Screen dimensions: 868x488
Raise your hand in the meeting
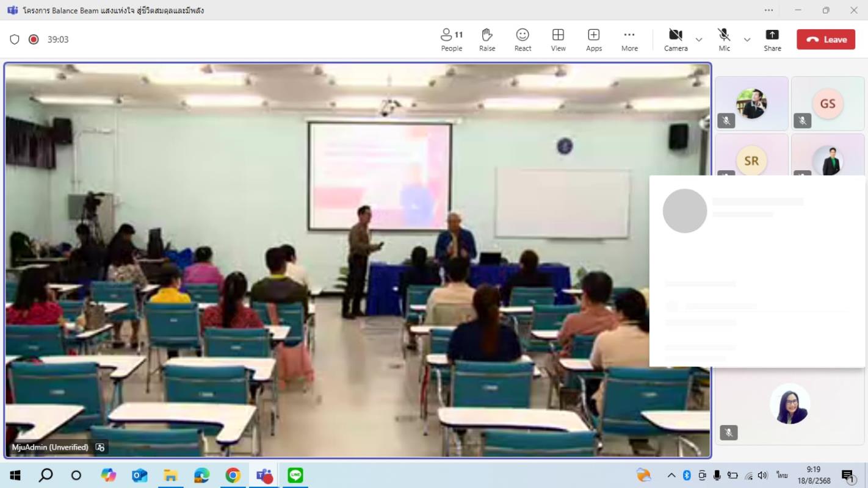(x=486, y=40)
